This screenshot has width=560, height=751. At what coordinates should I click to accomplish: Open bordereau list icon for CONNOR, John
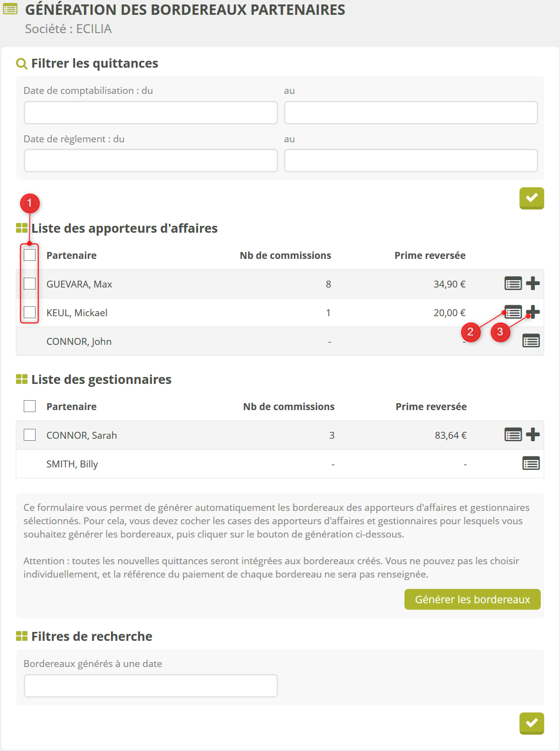click(x=531, y=341)
